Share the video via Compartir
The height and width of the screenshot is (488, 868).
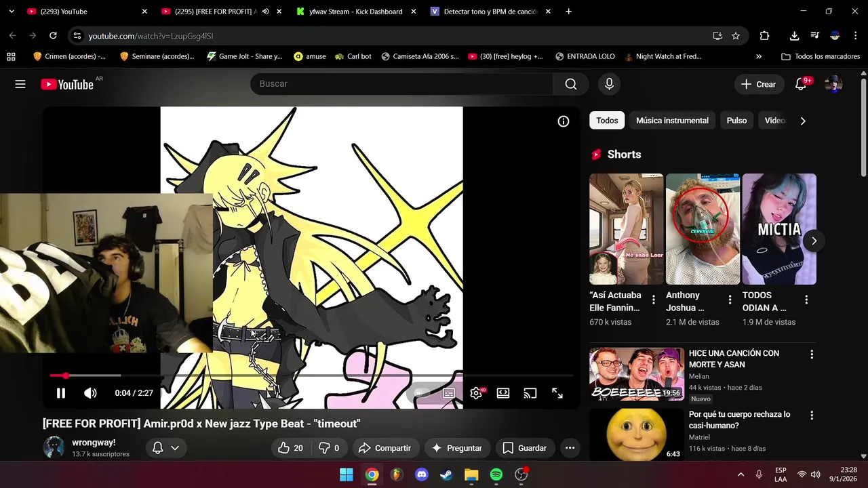click(384, 448)
